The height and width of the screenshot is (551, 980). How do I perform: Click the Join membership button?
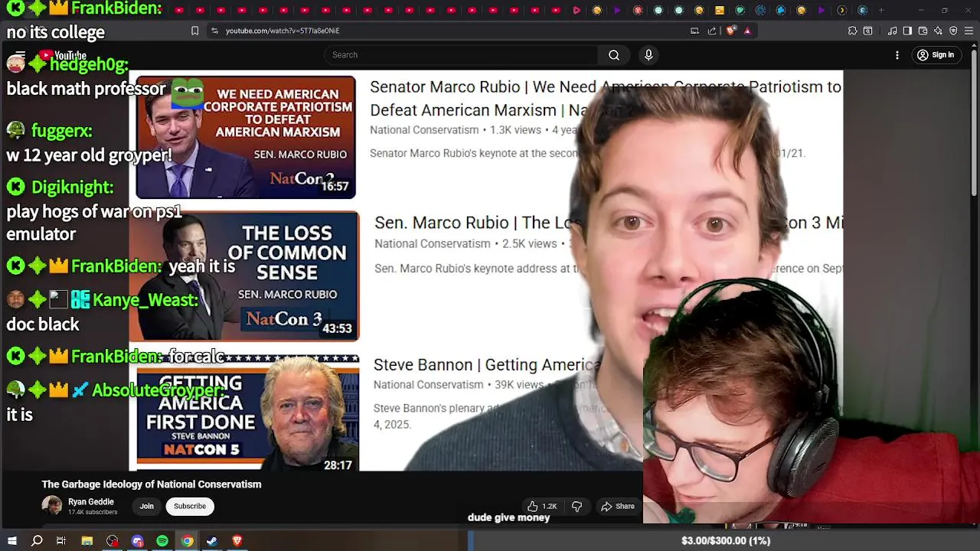(x=147, y=506)
